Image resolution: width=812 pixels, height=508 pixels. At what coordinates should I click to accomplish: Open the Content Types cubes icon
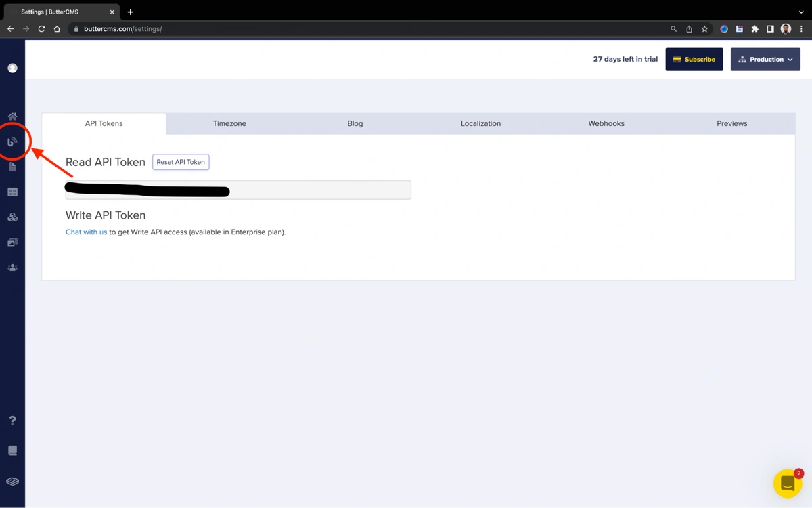(12, 217)
